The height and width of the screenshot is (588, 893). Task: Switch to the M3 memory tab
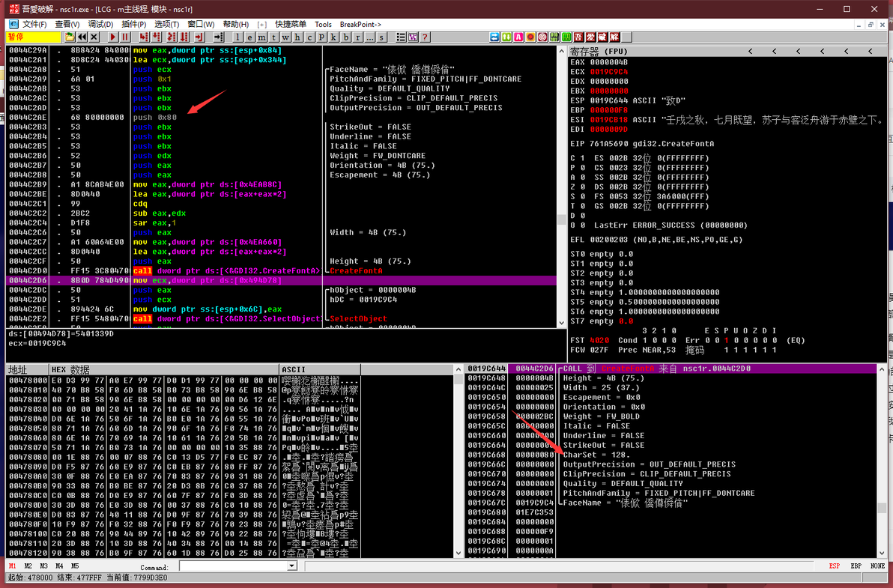[x=44, y=566]
